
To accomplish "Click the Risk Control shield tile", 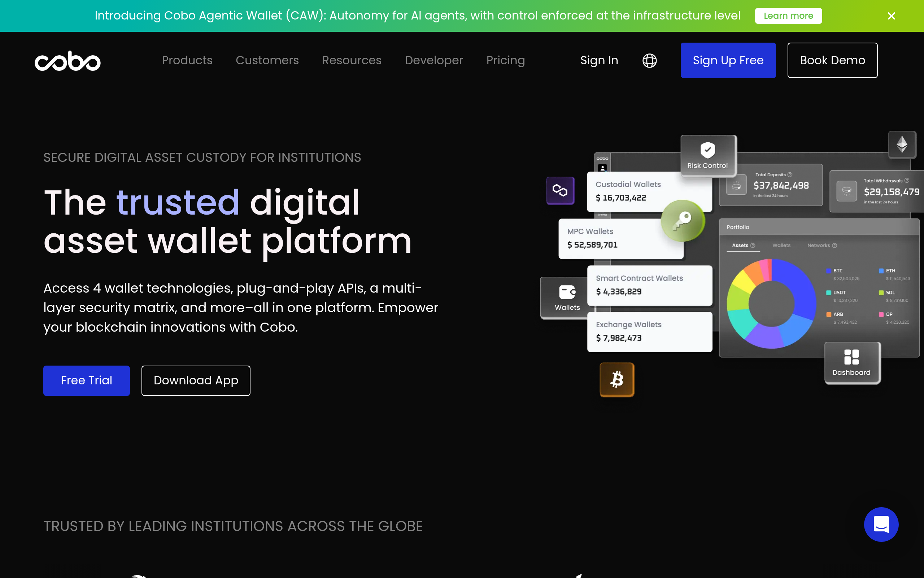I will point(708,156).
